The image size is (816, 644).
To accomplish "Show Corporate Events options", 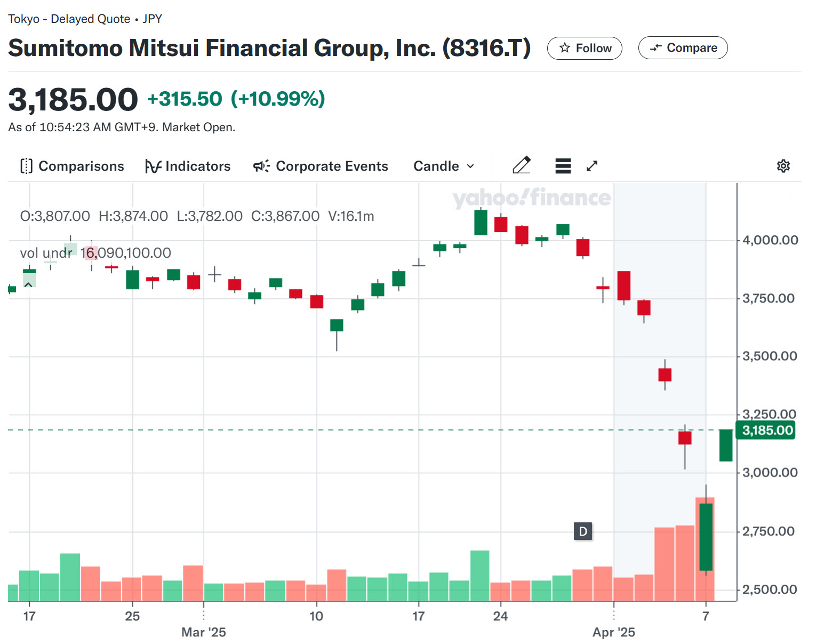I will (x=321, y=166).
